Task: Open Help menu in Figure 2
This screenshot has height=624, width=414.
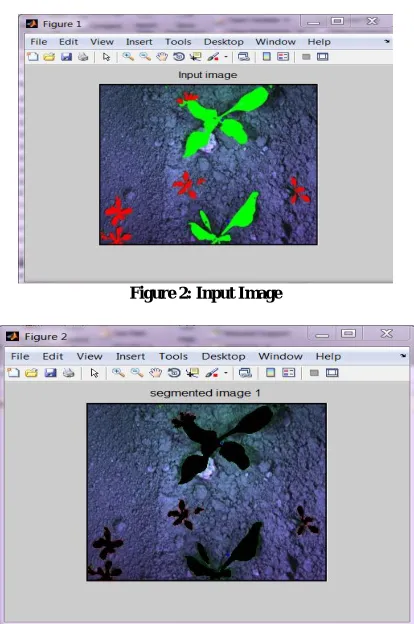Action: tap(328, 356)
